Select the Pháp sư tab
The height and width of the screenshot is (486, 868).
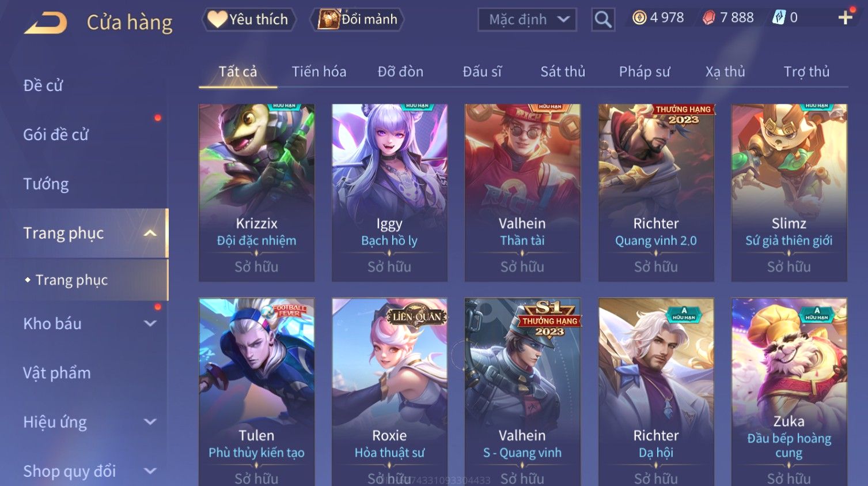(645, 71)
